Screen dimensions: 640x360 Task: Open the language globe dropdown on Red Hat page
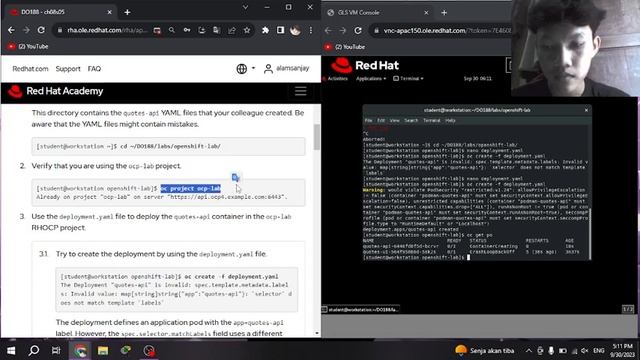point(246,69)
